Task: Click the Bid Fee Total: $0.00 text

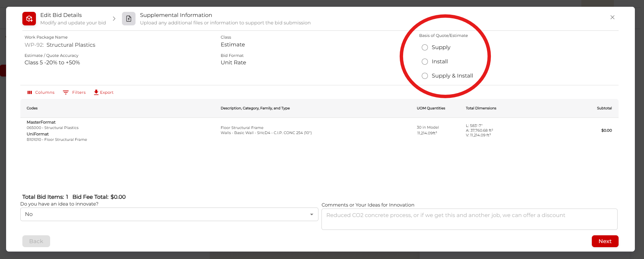Action: [x=99, y=197]
